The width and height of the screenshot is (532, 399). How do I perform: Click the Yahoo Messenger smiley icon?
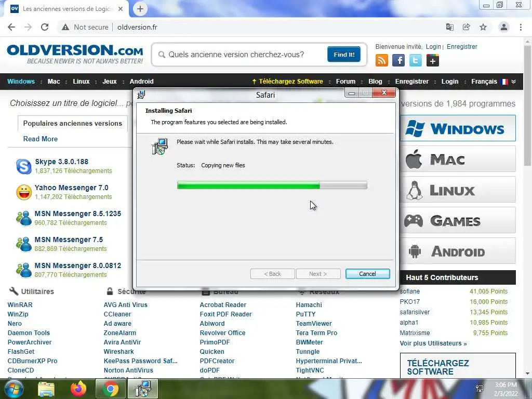[24, 192]
